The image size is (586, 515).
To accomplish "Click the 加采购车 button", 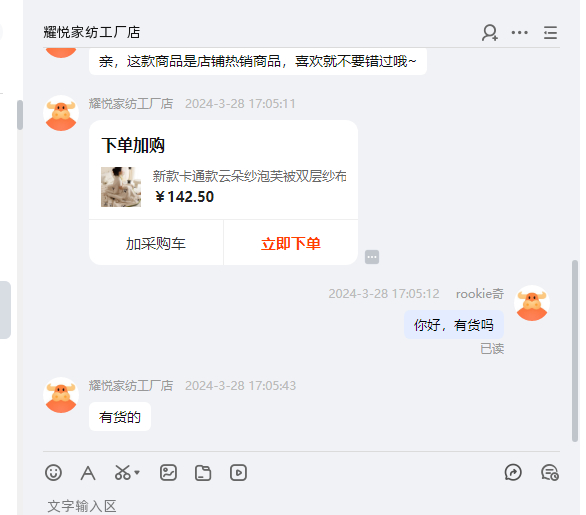I will point(156,243).
